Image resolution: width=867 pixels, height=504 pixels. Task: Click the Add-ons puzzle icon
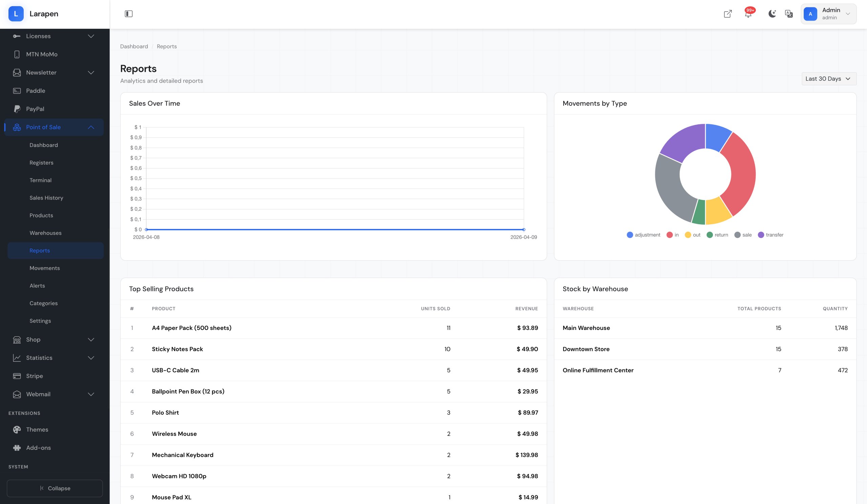tap(17, 447)
